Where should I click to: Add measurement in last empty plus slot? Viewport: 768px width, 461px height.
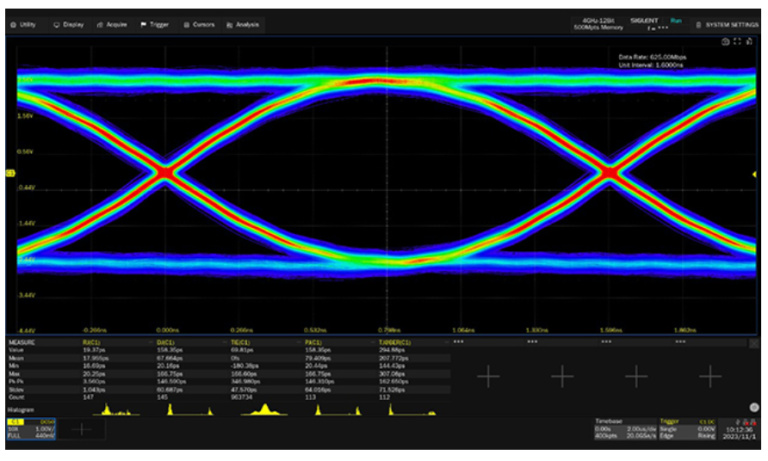(710, 376)
